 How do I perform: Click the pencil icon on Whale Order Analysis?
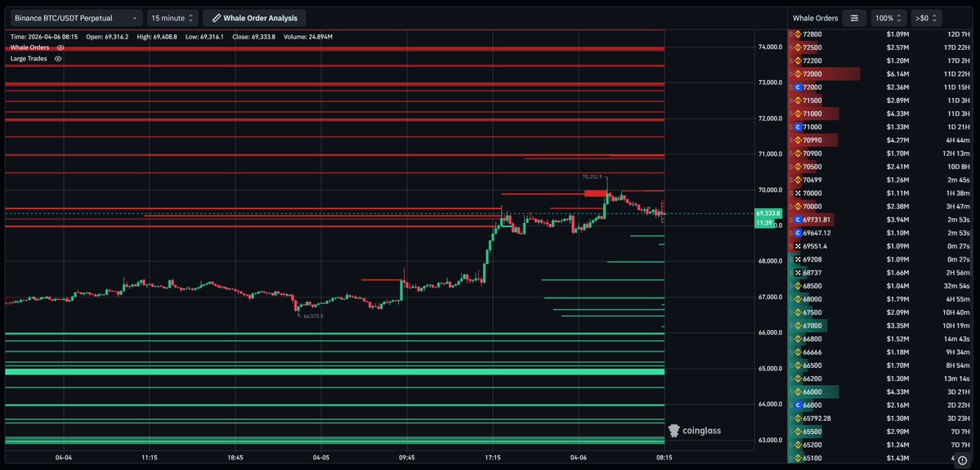pos(217,18)
